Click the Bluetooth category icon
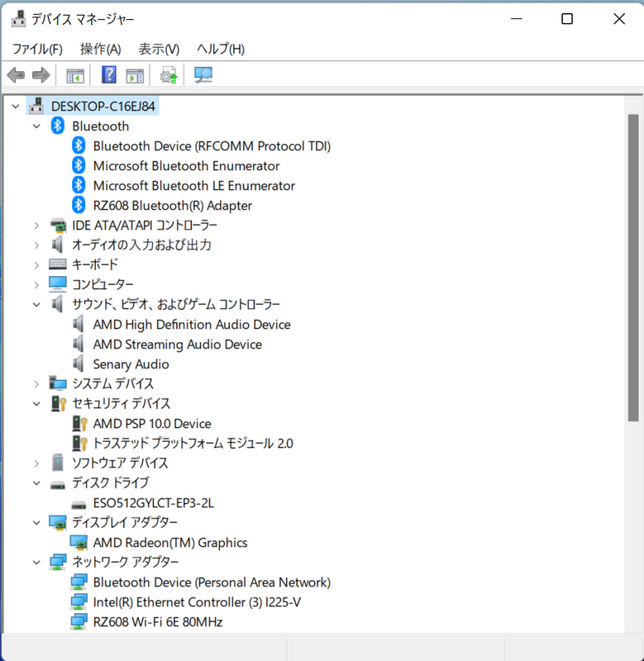644x661 pixels. pyautogui.click(x=57, y=126)
